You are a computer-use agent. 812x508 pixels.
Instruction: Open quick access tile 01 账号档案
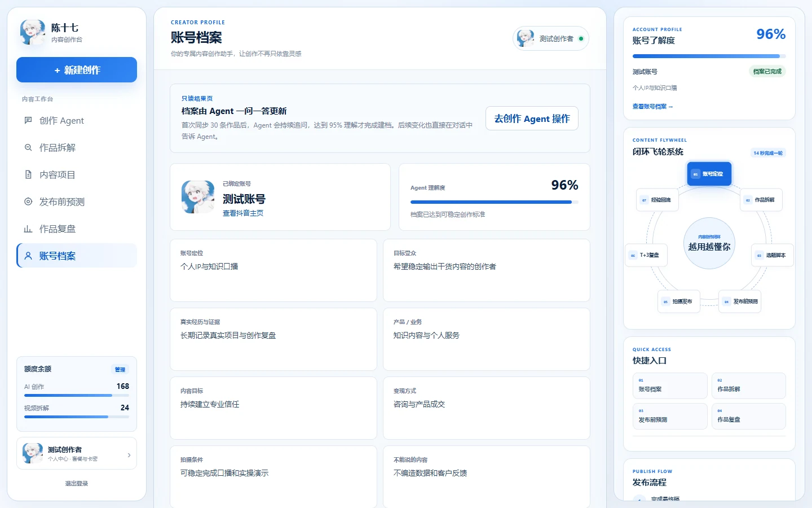tap(670, 386)
